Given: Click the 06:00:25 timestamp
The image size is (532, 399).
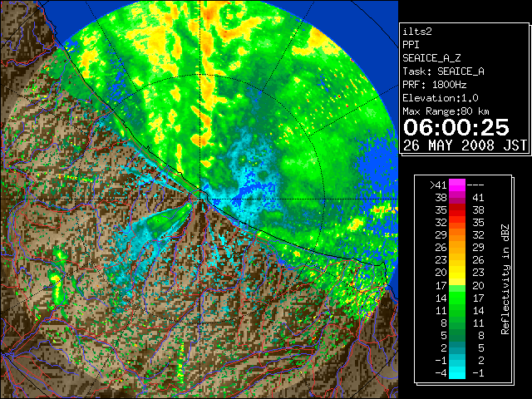Looking at the screenshot, I should (x=456, y=127).
